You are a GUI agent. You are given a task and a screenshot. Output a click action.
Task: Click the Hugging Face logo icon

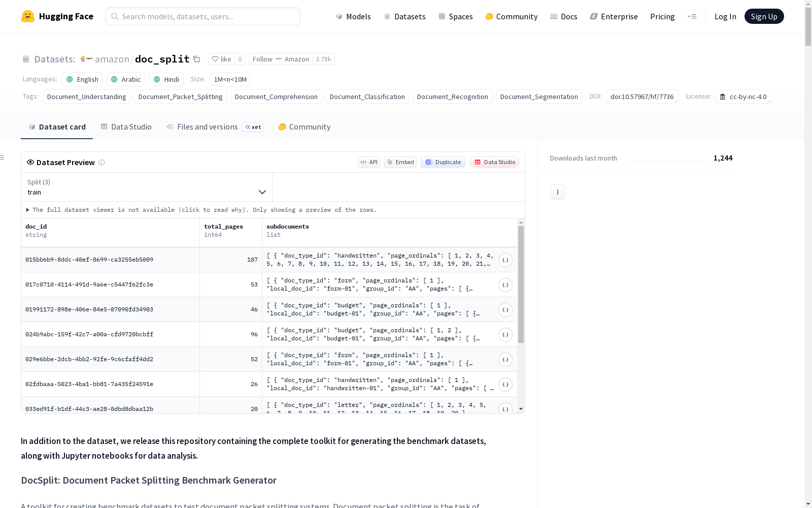coord(28,16)
